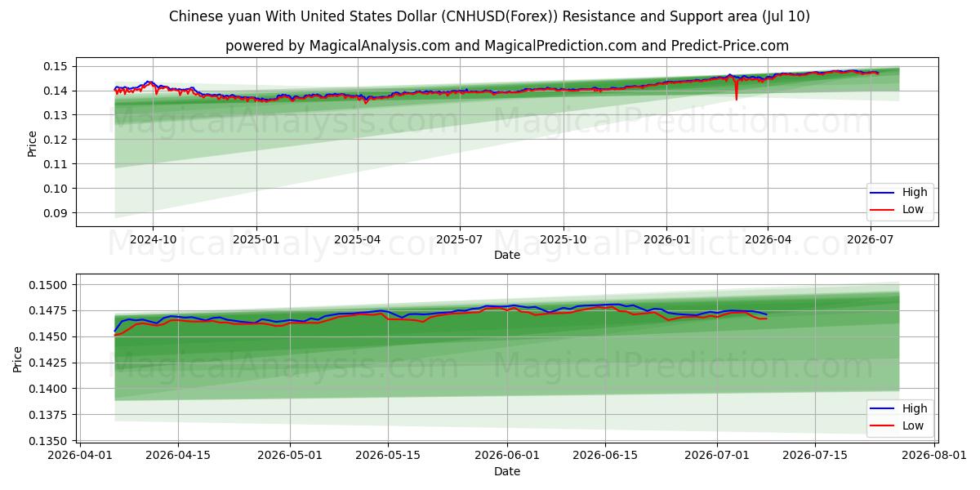
Task: Click the '0.1475' y-axis label on the bottom chart
Action: 49,310
